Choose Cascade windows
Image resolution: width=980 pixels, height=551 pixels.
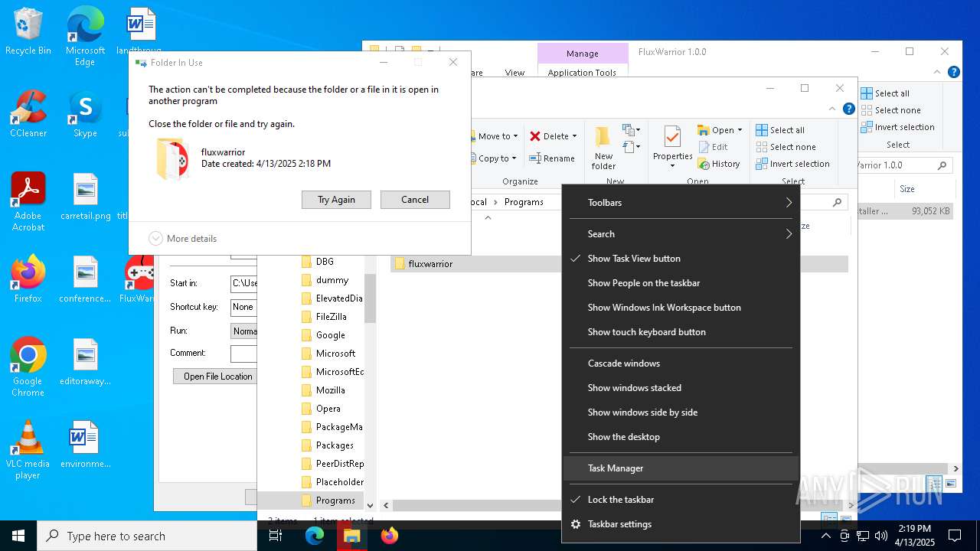pos(681,364)
